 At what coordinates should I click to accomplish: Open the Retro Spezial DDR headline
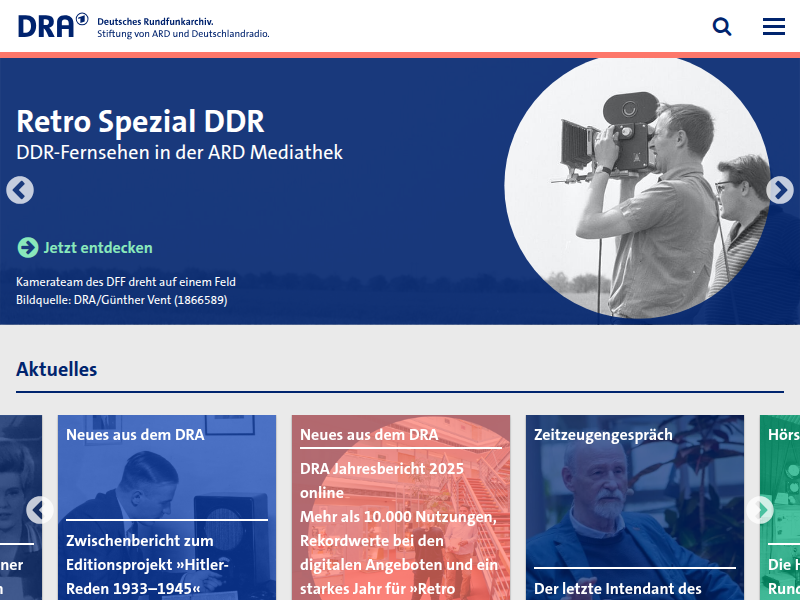pyautogui.click(x=140, y=121)
